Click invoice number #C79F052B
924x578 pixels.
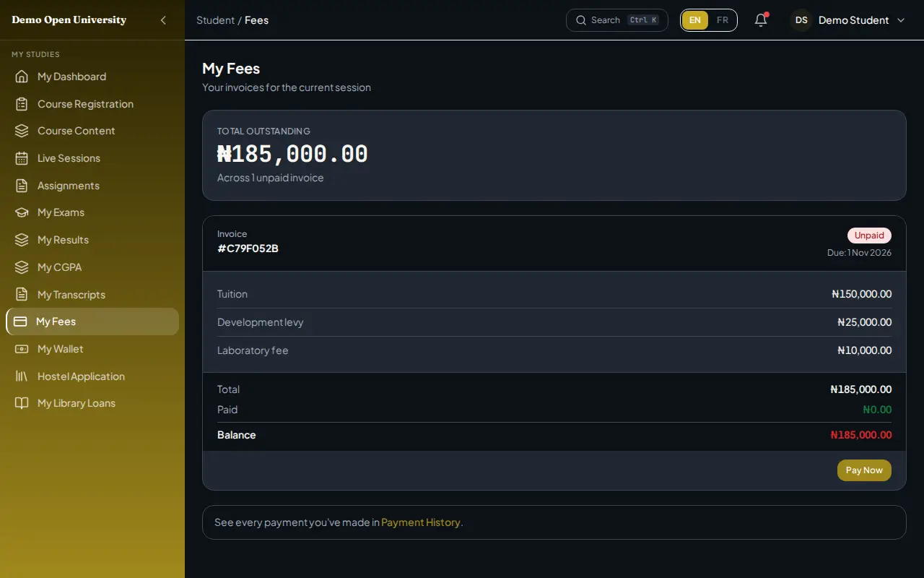248,249
